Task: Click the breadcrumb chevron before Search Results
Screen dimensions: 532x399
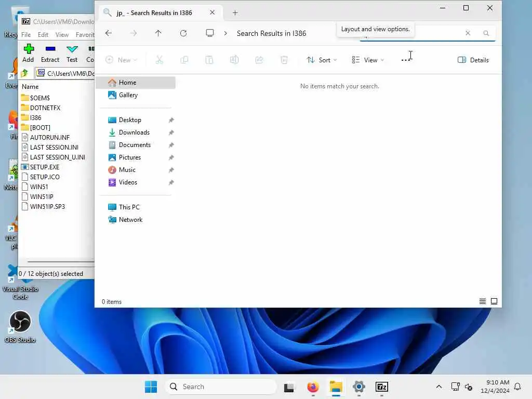Action: point(225,33)
